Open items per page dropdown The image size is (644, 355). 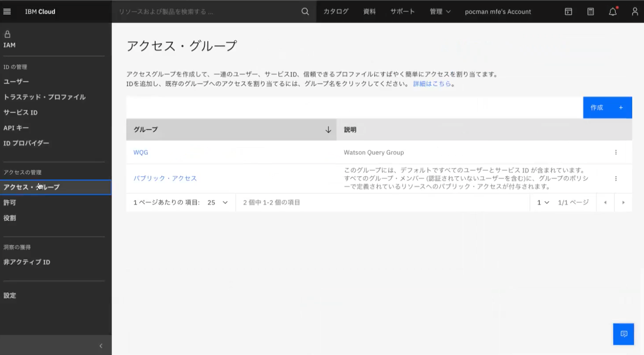217,203
